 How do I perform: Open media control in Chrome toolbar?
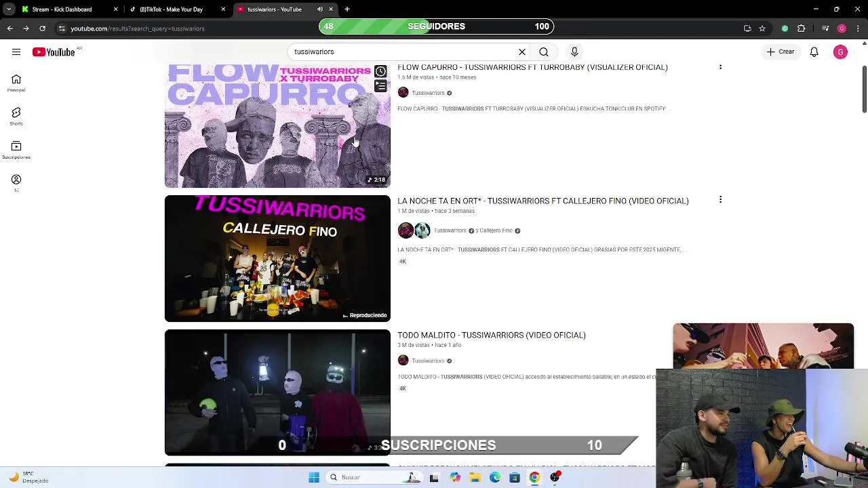coord(825,28)
